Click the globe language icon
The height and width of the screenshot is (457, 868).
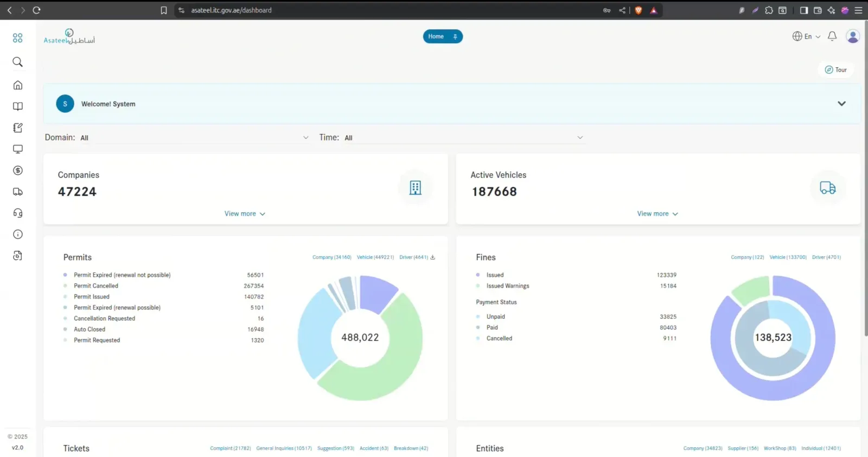(797, 36)
